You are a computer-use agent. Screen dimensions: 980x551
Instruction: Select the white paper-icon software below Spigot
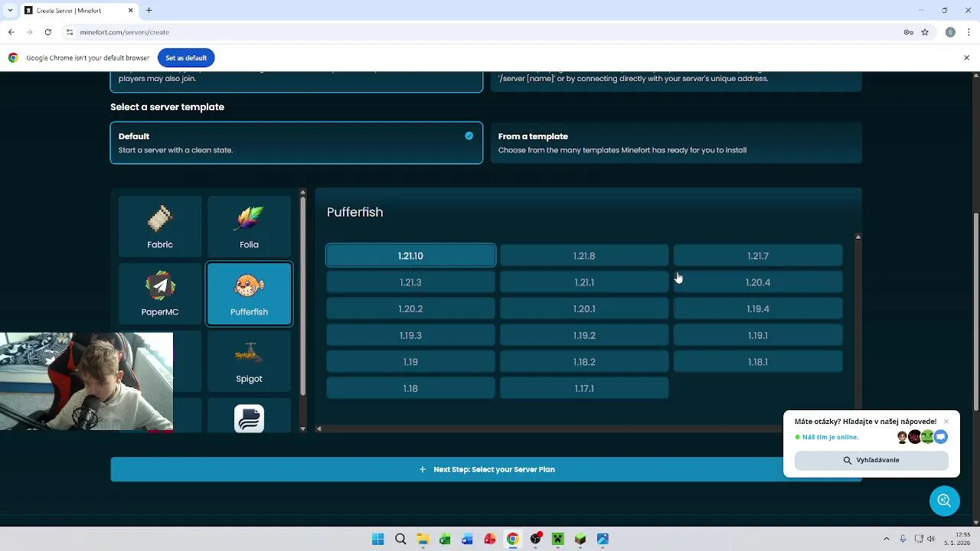click(x=249, y=419)
